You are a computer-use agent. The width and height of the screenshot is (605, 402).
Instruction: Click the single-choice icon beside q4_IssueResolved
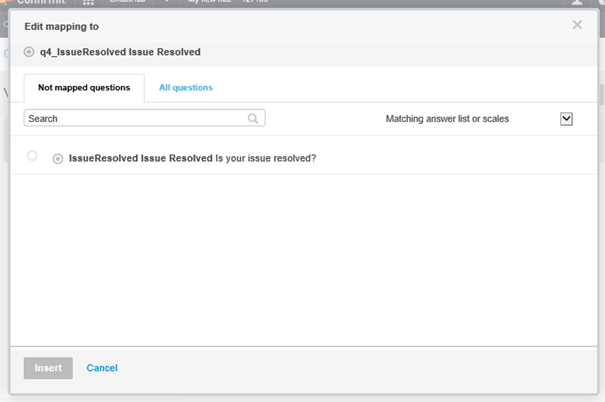[29, 52]
